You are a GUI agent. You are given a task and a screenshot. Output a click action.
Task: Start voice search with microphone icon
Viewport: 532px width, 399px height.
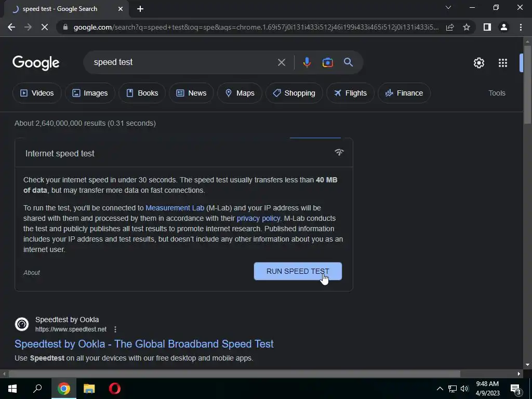pyautogui.click(x=307, y=62)
